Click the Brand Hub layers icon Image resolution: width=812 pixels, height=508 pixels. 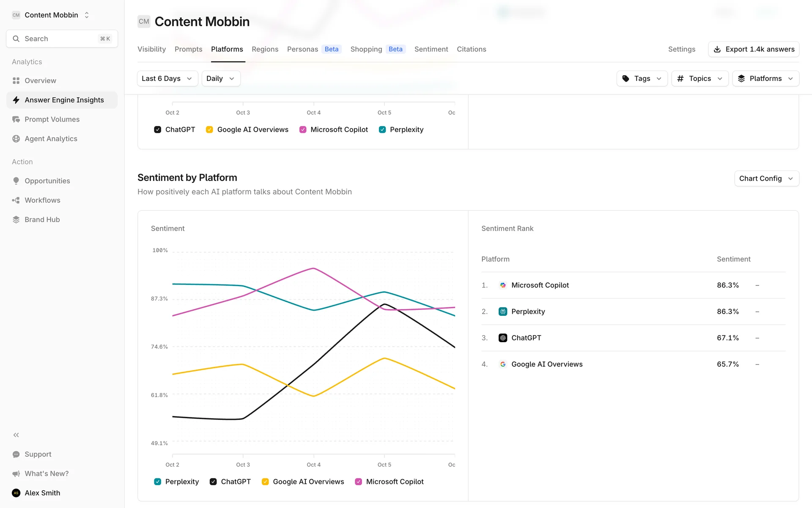pos(16,220)
